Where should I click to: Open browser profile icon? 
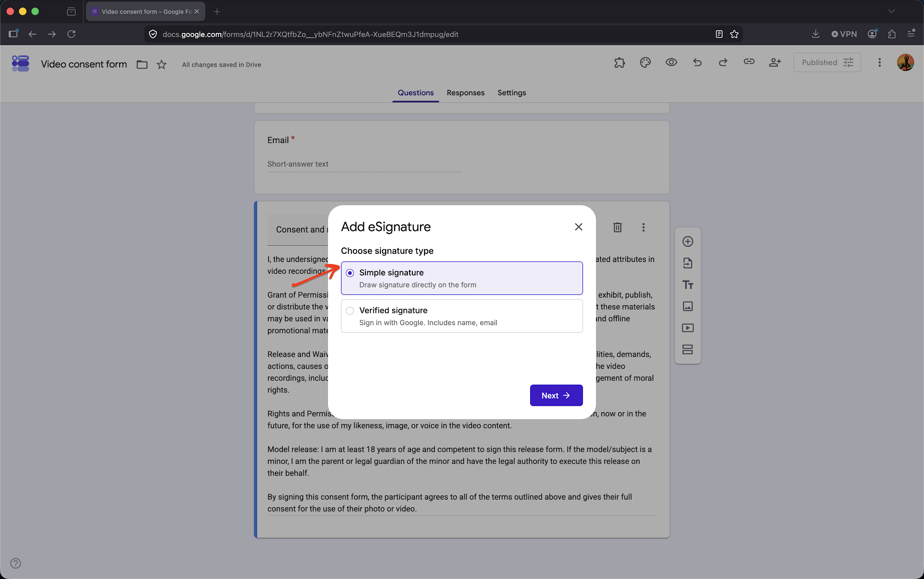point(872,34)
